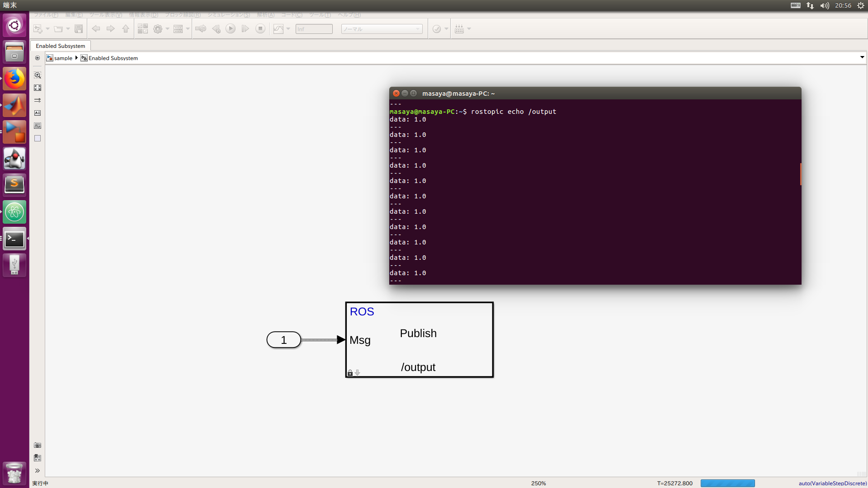Open the Simulink Library Browser icon
This screenshot has width=868, height=488.
(x=143, y=28)
